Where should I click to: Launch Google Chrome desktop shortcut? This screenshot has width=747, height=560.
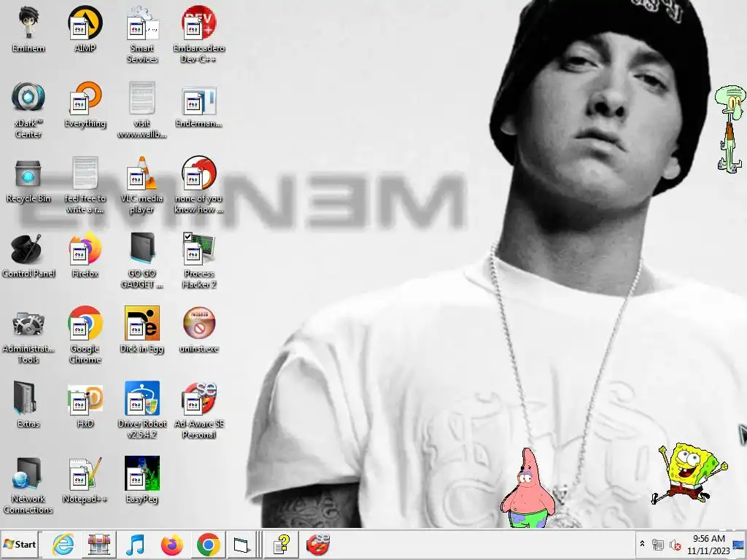(85, 335)
